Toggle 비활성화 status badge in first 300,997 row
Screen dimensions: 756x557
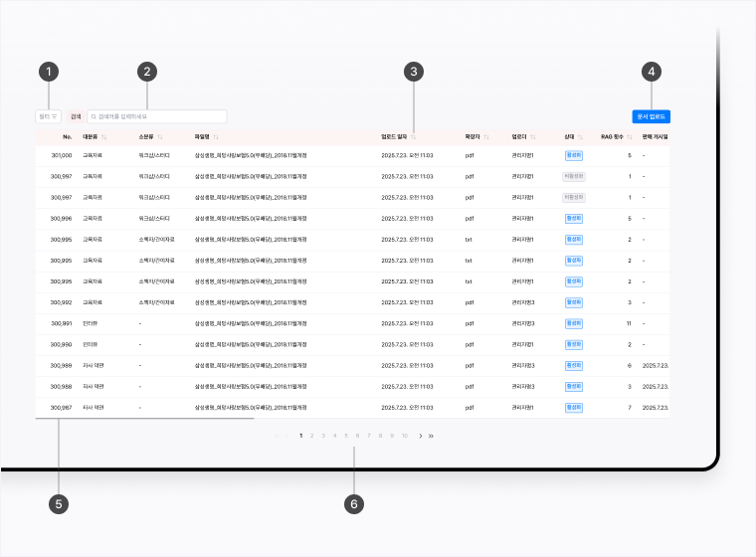[x=574, y=176]
